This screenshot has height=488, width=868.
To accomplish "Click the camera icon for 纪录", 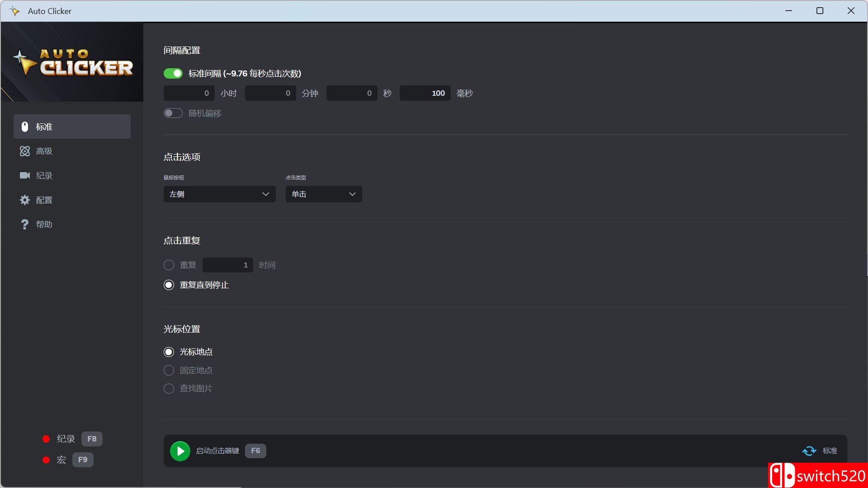I will (x=25, y=175).
